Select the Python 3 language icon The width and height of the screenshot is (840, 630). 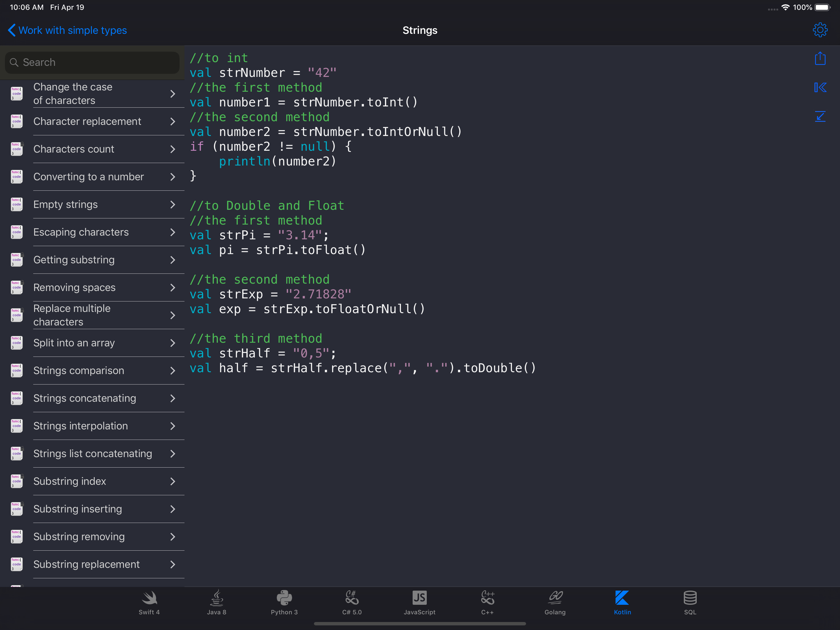284,602
